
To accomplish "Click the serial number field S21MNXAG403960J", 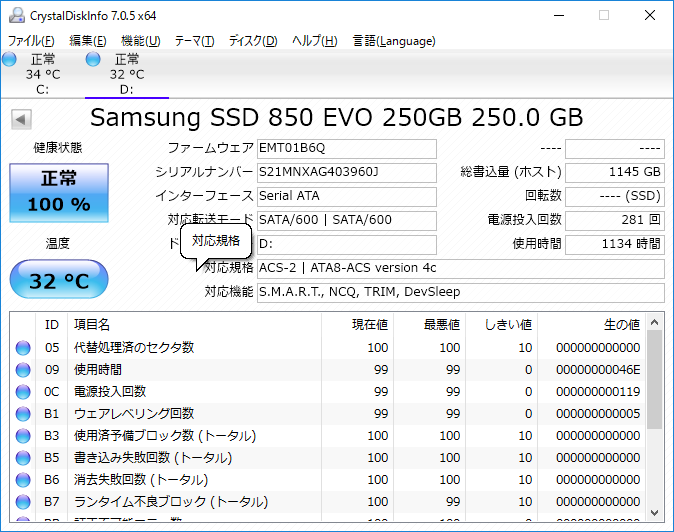I will (x=347, y=173).
